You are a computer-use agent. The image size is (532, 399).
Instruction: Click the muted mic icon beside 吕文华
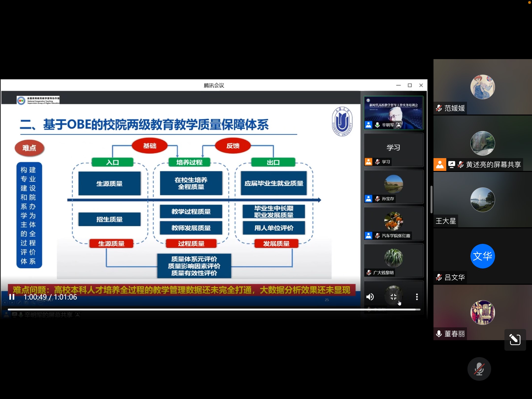pyautogui.click(x=439, y=278)
